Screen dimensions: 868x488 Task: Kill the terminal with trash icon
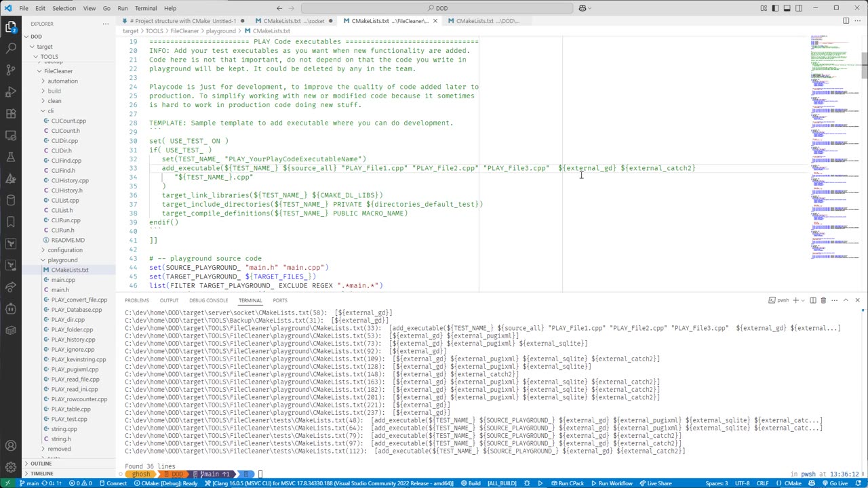823,300
